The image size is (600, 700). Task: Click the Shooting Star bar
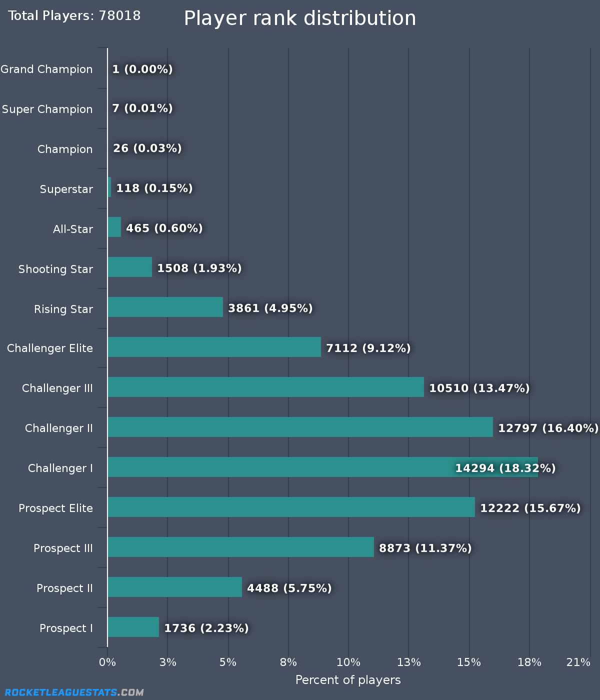pos(129,267)
